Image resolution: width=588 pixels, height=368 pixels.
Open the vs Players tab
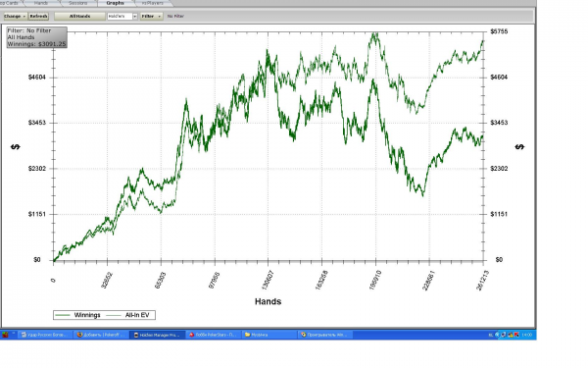[152, 3]
